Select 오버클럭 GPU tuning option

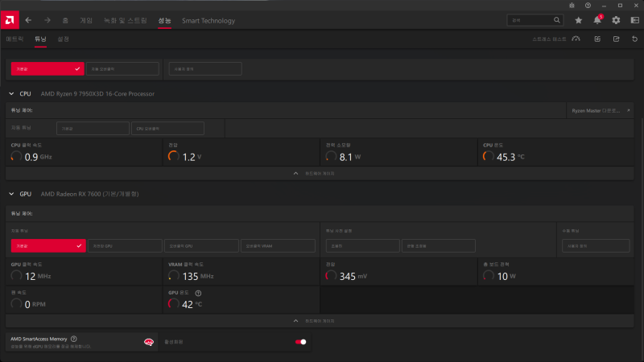[x=202, y=246]
